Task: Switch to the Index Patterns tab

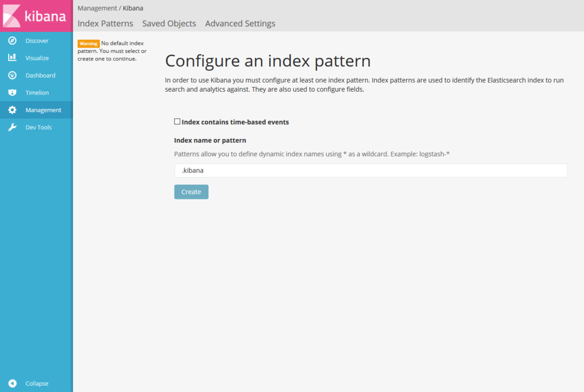Action: point(105,23)
